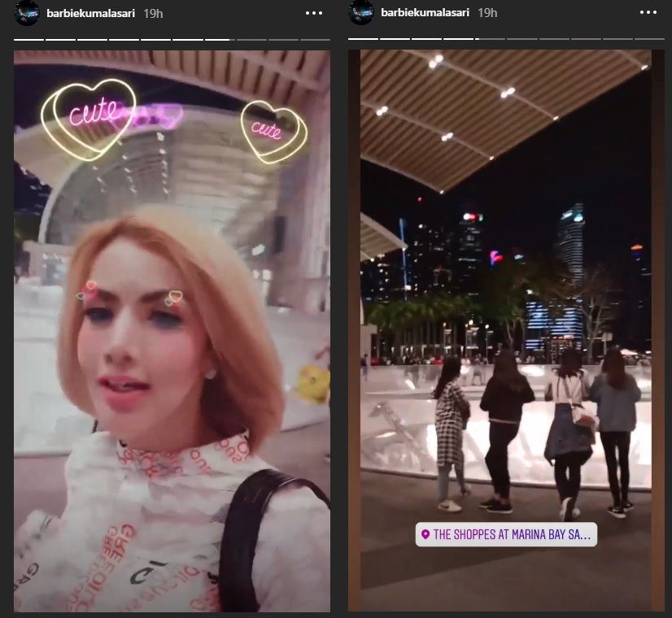Click the right story's progress bar
This screenshot has width=672, height=618.
tap(506, 39)
